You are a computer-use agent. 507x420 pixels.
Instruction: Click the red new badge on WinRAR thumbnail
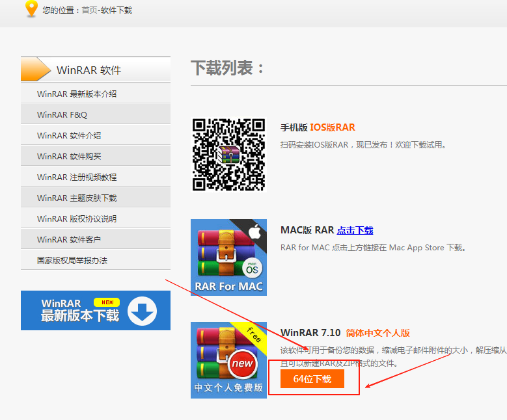[x=243, y=364]
